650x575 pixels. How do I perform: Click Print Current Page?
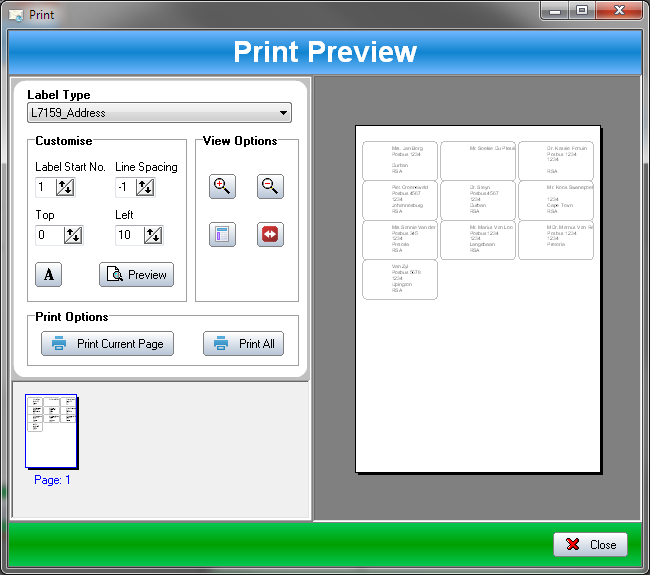(108, 344)
